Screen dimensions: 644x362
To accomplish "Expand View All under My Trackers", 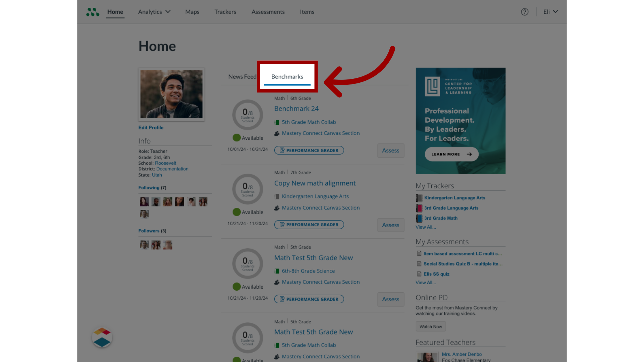I will tap(426, 227).
